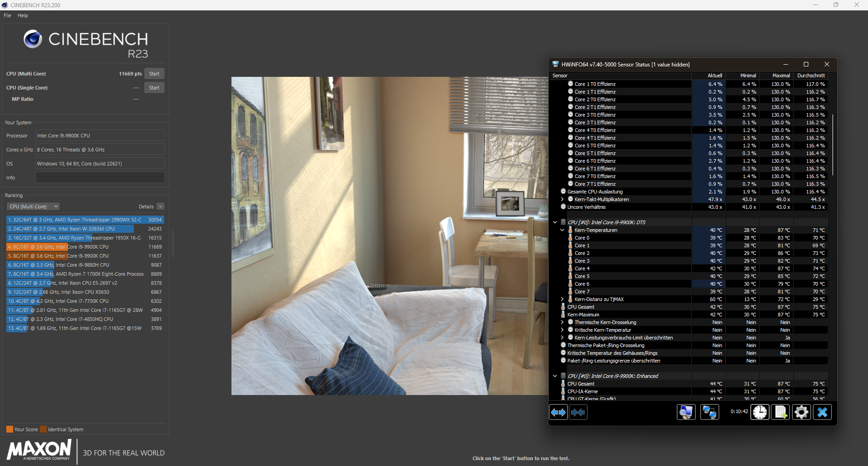Click Kritische Temperatur des Gehäuses/Rings row
Image resolution: width=868 pixels, height=466 pixels.
[x=689, y=353]
